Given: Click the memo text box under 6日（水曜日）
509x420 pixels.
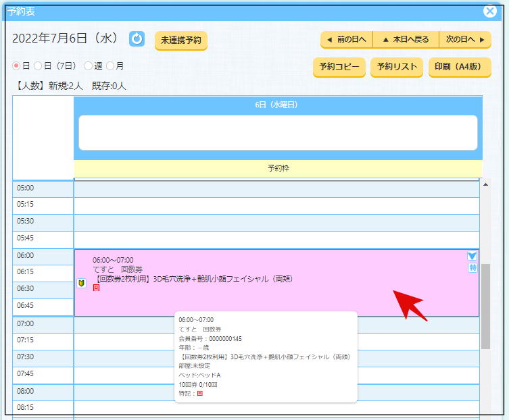Looking at the screenshot, I should click(278, 132).
